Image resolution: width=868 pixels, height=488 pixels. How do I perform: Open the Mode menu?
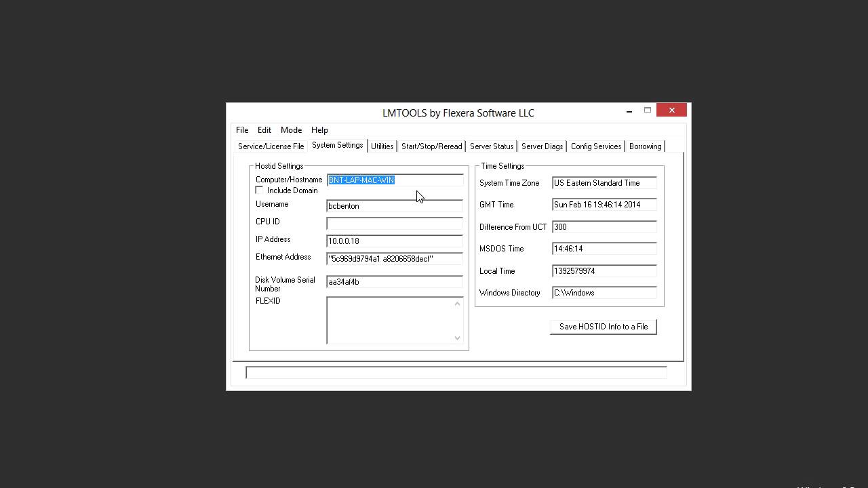point(291,130)
